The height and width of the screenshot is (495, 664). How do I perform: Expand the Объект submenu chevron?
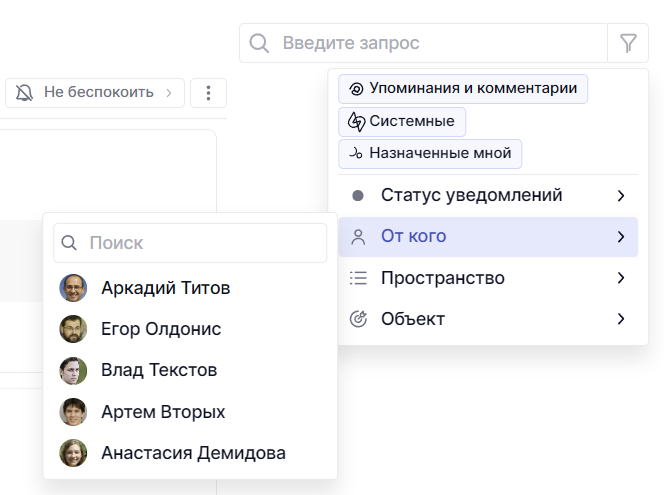coord(621,319)
